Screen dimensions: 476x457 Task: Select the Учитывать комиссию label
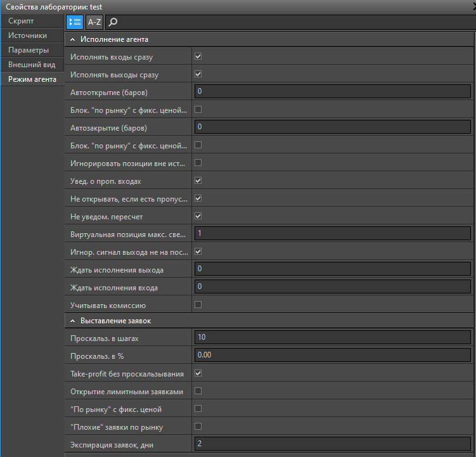tap(108, 306)
